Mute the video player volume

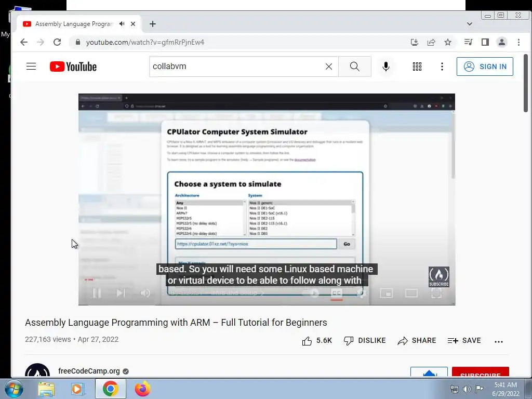pos(145,293)
